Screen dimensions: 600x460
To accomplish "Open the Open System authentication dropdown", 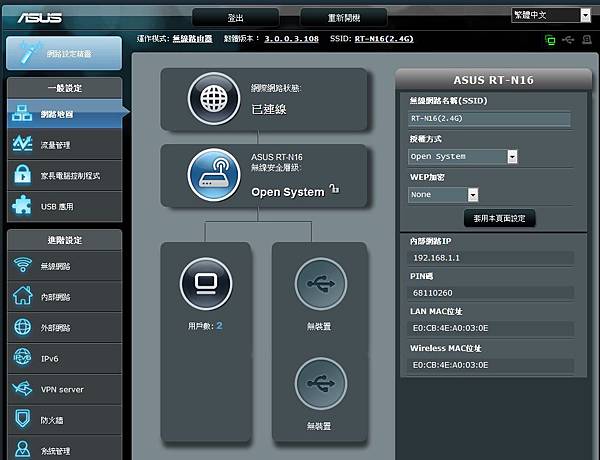I will (463, 157).
